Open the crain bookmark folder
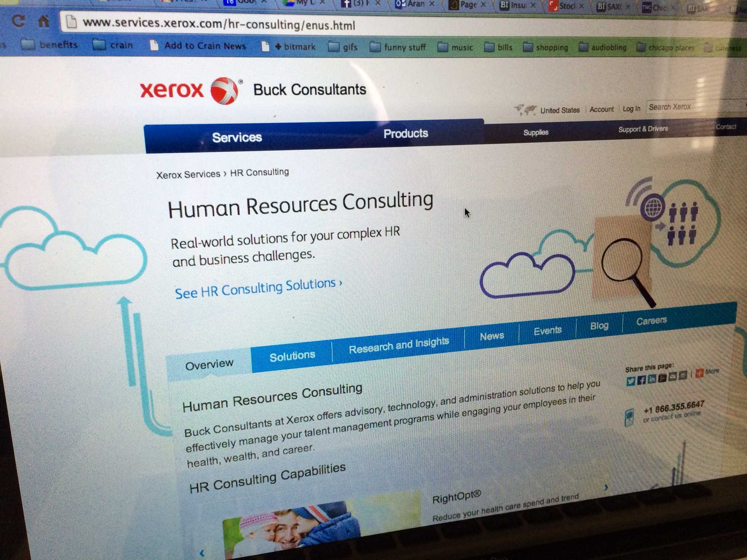The height and width of the screenshot is (560, 747). click(112, 45)
